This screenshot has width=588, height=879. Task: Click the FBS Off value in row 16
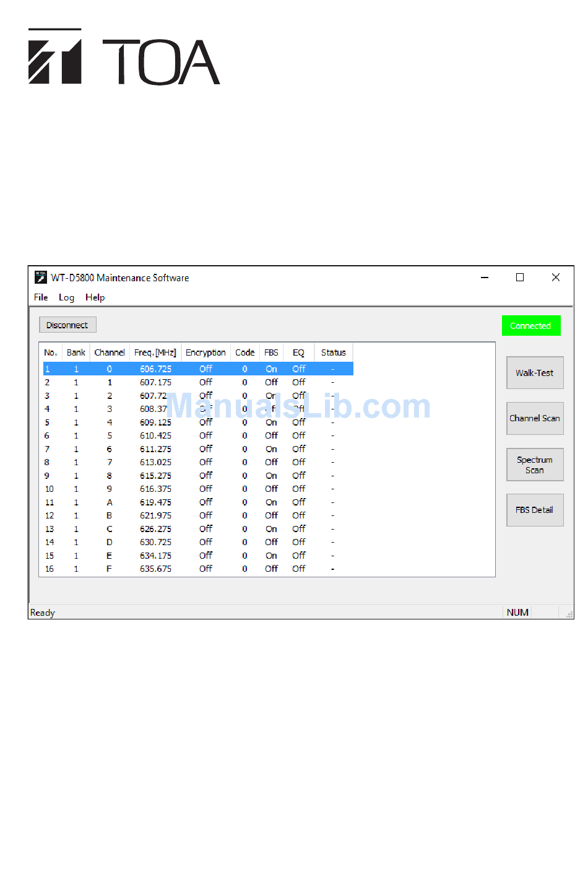pyautogui.click(x=271, y=569)
